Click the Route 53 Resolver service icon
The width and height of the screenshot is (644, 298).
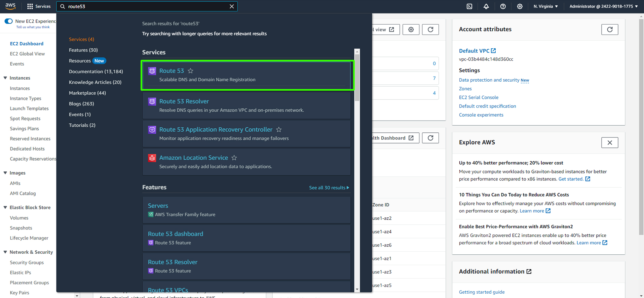(x=152, y=101)
